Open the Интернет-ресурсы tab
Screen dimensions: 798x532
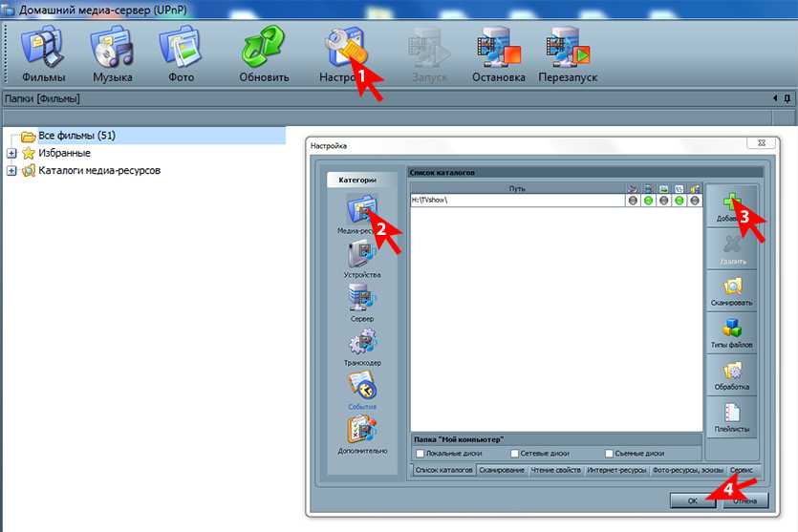tap(617, 471)
